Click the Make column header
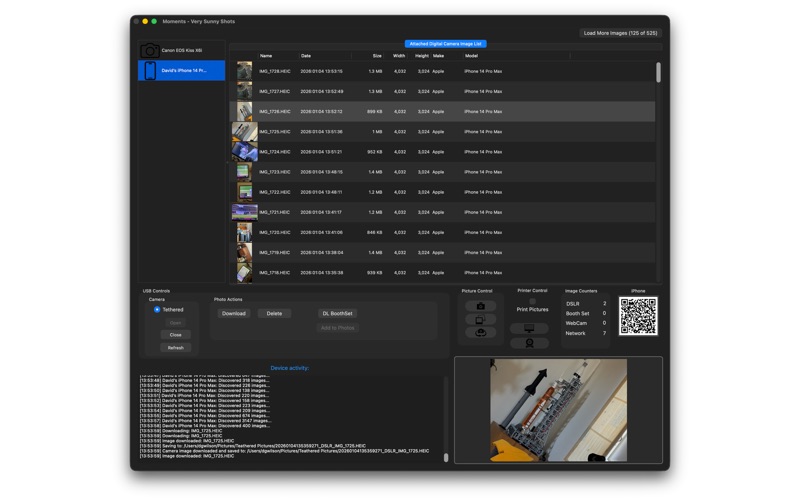The width and height of the screenshot is (800, 500). tap(438, 56)
